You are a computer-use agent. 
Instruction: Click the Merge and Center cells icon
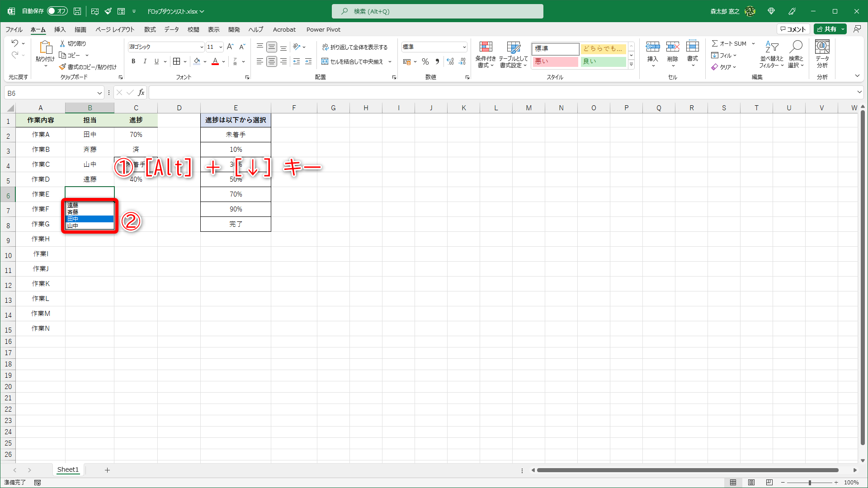[x=325, y=61]
